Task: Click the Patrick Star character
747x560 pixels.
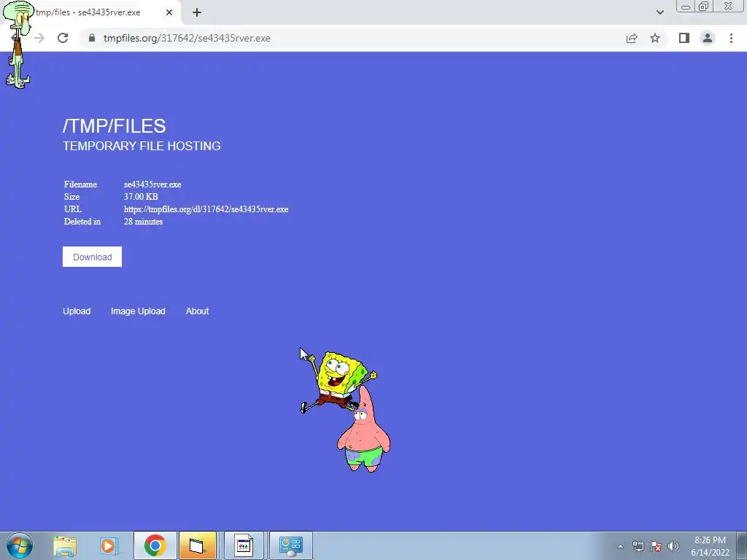Action: point(363,431)
